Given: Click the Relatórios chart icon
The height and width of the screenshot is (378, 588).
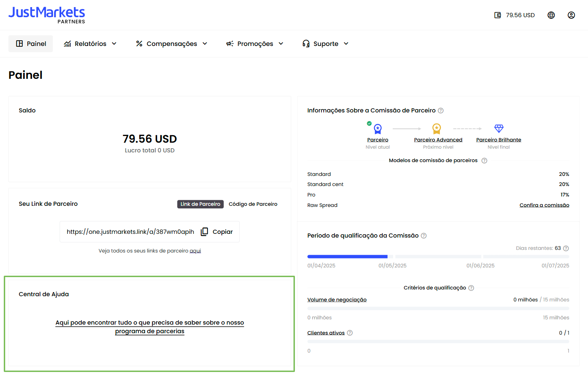Looking at the screenshot, I should [67, 44].
